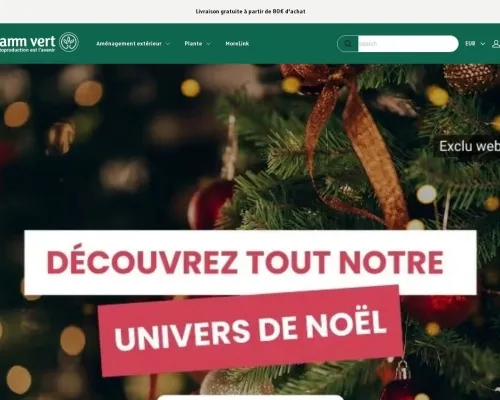This screenshot has width=500, height=400.
Task: Select the MoreLink navigation item
Action: (x=237, y=44)
